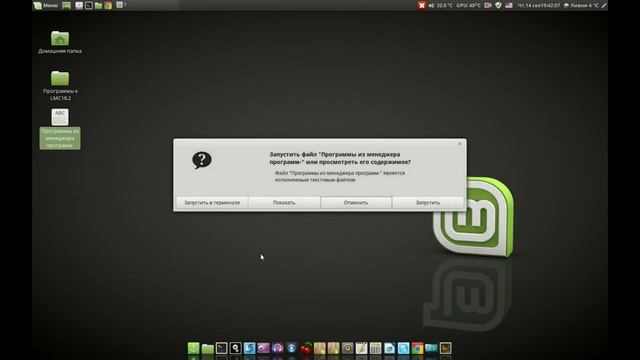Open the Меню button in top panel
The width and height of the screenshot is (640, 360).
(x=46, y=5)
